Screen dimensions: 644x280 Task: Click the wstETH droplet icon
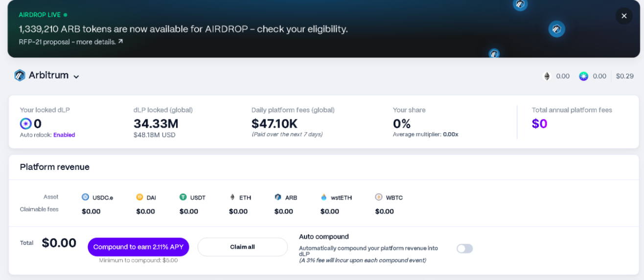[x=324, y=197]
